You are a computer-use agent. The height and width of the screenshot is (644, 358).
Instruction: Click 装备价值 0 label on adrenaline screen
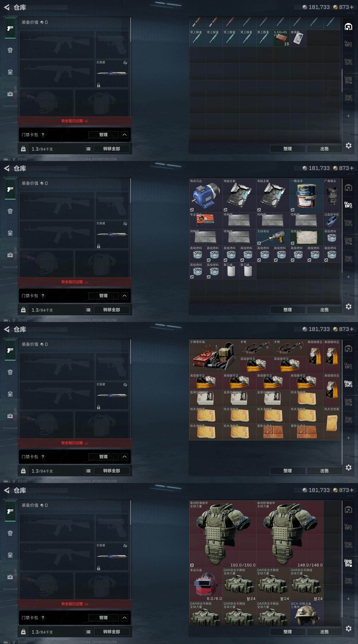coord(34,22)
